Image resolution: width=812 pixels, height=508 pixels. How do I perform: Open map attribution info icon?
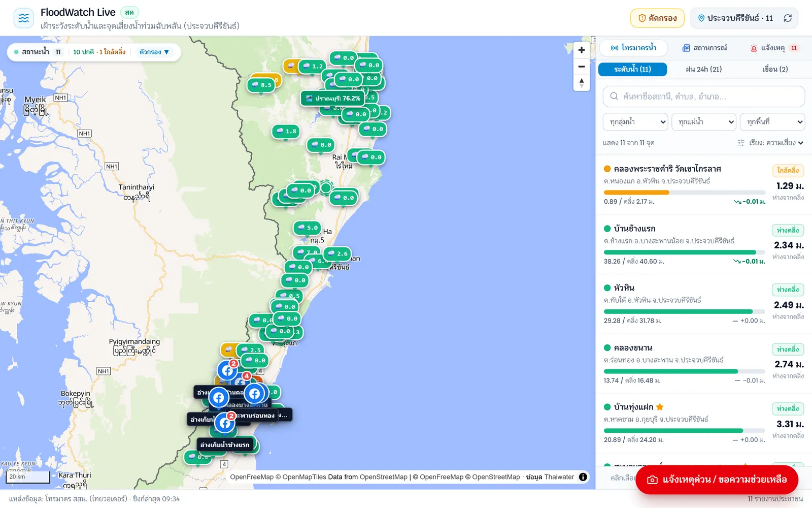click(x=583, y=477)
